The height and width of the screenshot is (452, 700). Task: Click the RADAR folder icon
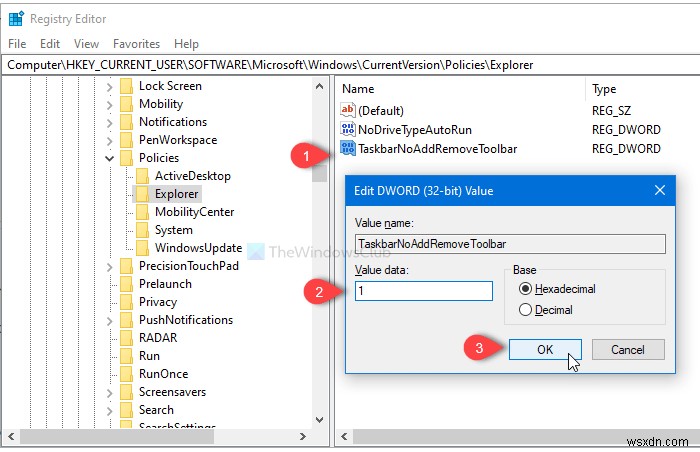pyautogui.click(x=127, y=338)
